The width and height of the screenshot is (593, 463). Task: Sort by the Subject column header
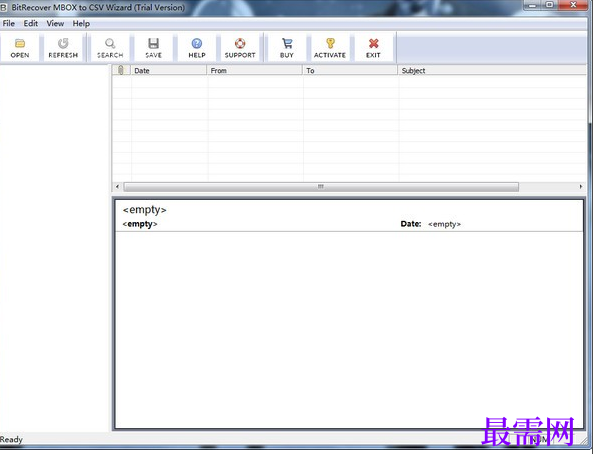coord(492,70)
